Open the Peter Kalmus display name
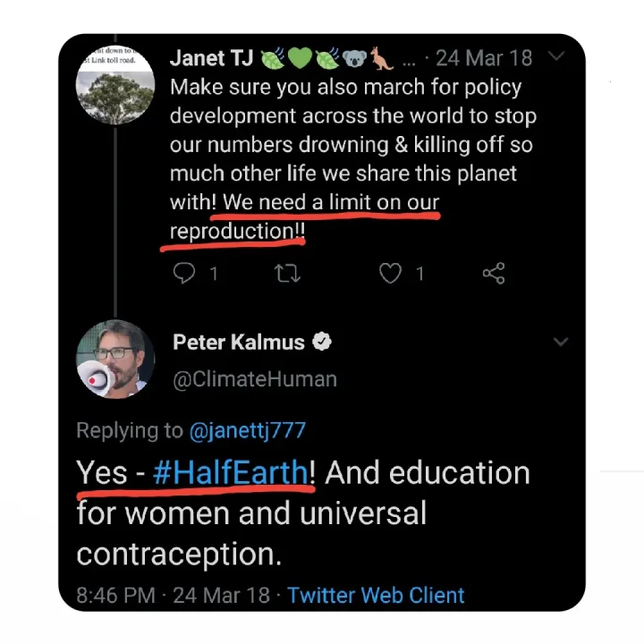The width and height of the screenshot is (644, 644). [x=239, y=343]
